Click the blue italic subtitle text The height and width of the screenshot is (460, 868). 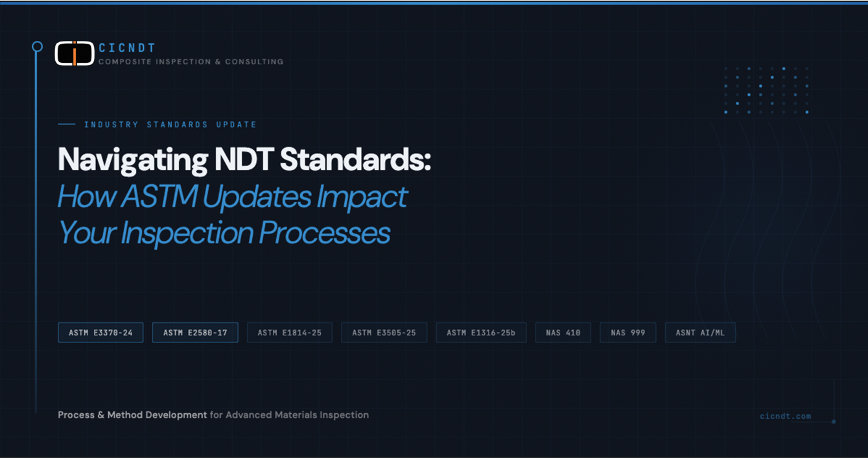232,214
